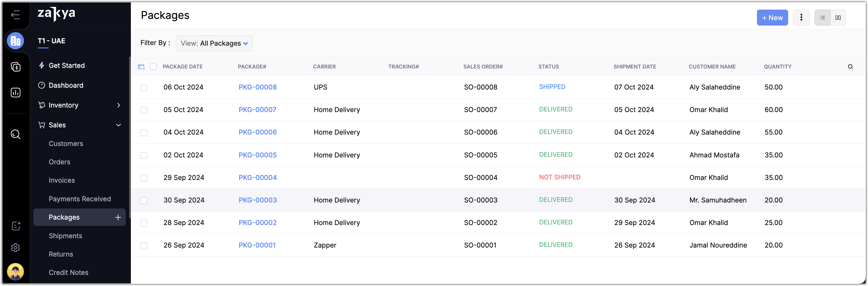Image resolution: width=868 pixels, height=286 pixels.
Task: Tick the select-all checkbox in table header
Action: point(153,67)
